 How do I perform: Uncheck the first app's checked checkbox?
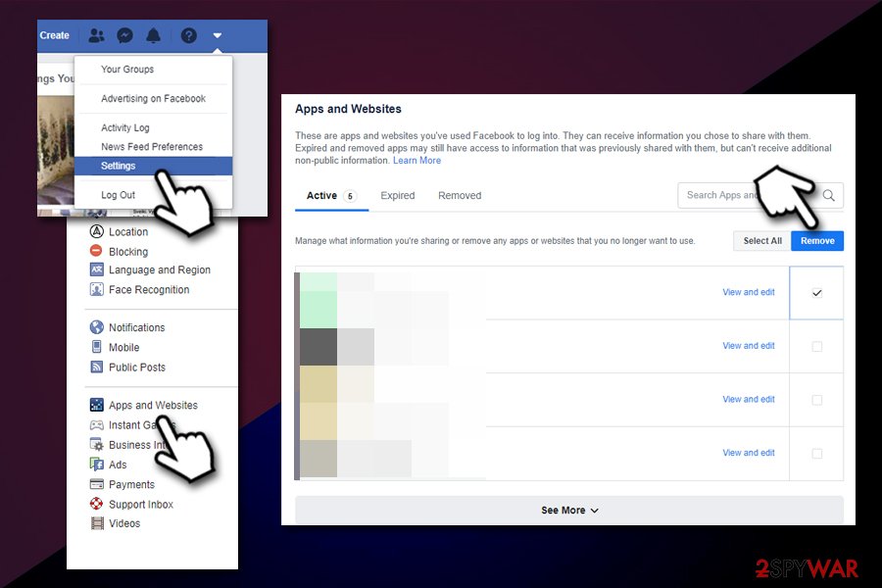(x=816, y=293)
